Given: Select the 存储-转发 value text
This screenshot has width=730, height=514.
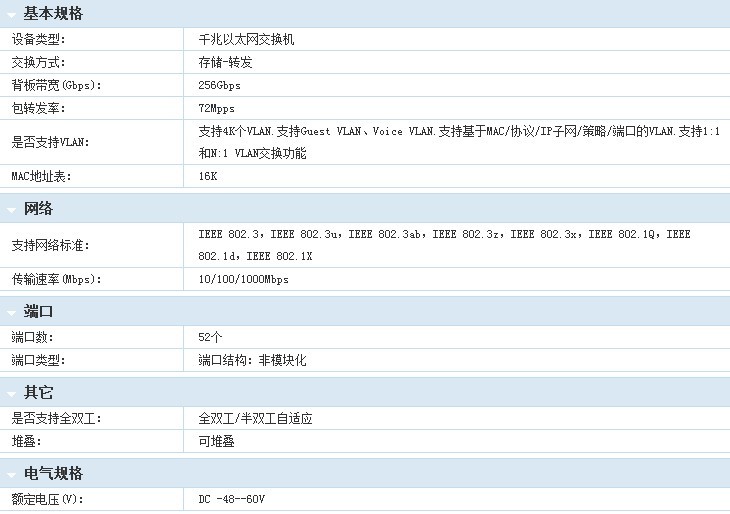Looking at the screenshot, I should (x=225, y=62).
